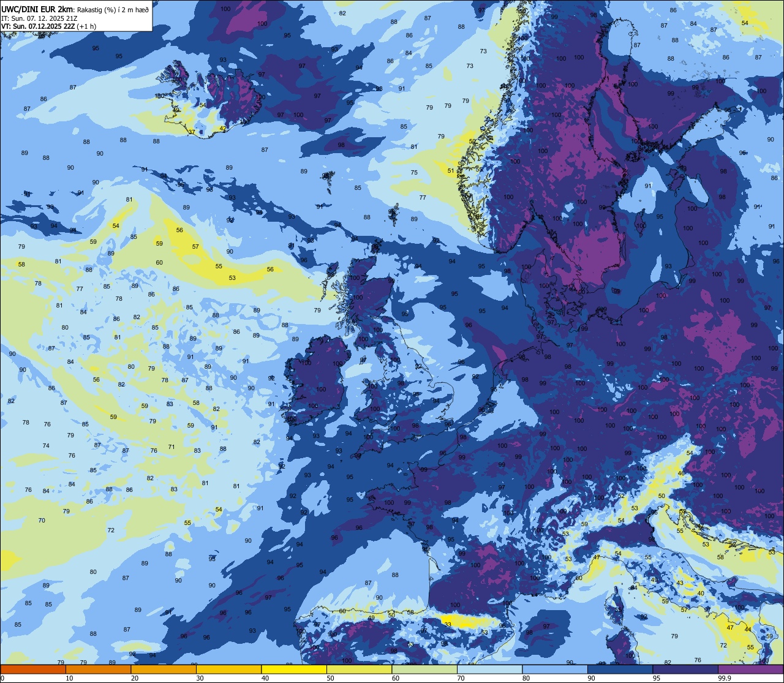The height and width of the screenshot is (683, 784).
Task: Click the 'IT: Sun. 07. 12. 2025 21Z' line
Action: [39, 18]
